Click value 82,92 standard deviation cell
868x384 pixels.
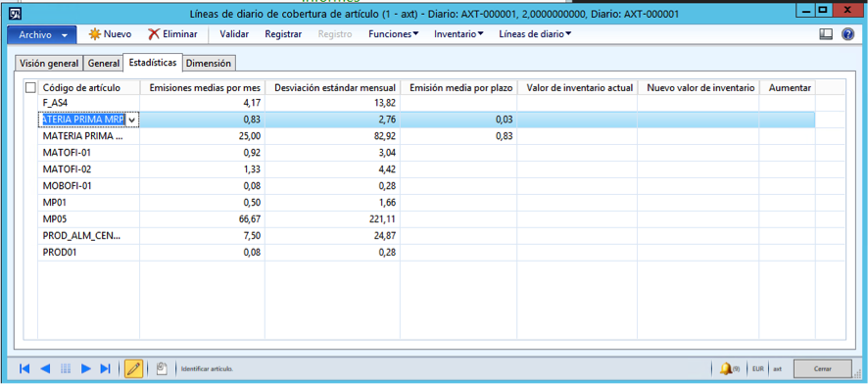pyautogui.click(x=384, y=135)
